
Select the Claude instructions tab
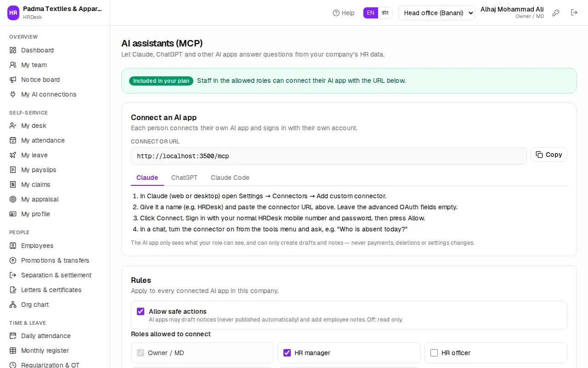147,178
